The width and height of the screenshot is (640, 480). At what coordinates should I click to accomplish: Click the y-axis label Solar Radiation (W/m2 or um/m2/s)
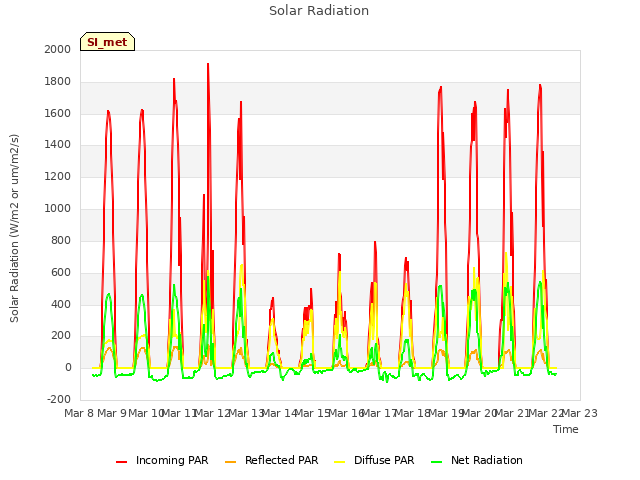14,228
